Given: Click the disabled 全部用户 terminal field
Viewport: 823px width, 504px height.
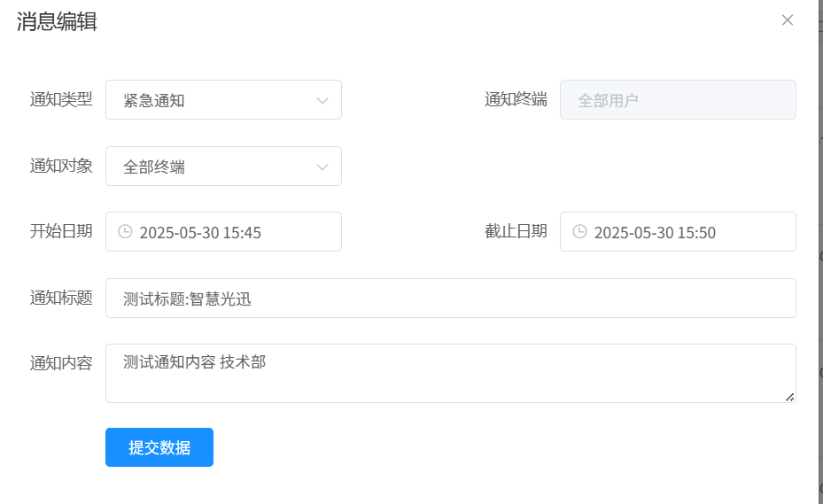Looking at the screenshot, I should 678,100.
